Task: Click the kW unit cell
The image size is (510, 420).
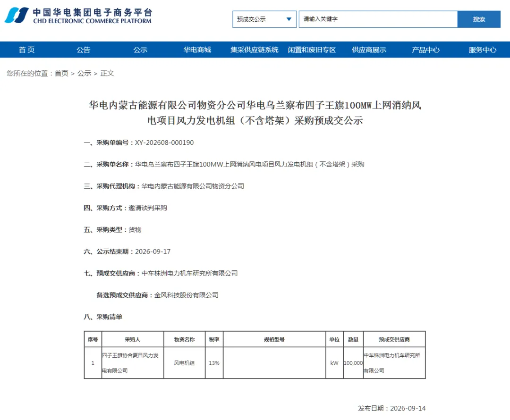Action: (x=334, y=363)
